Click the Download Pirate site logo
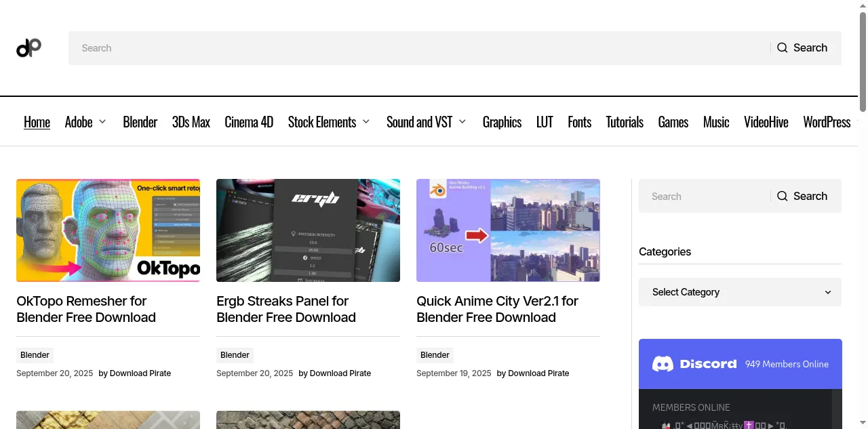 pyautogui.click(x=28, y=47)
